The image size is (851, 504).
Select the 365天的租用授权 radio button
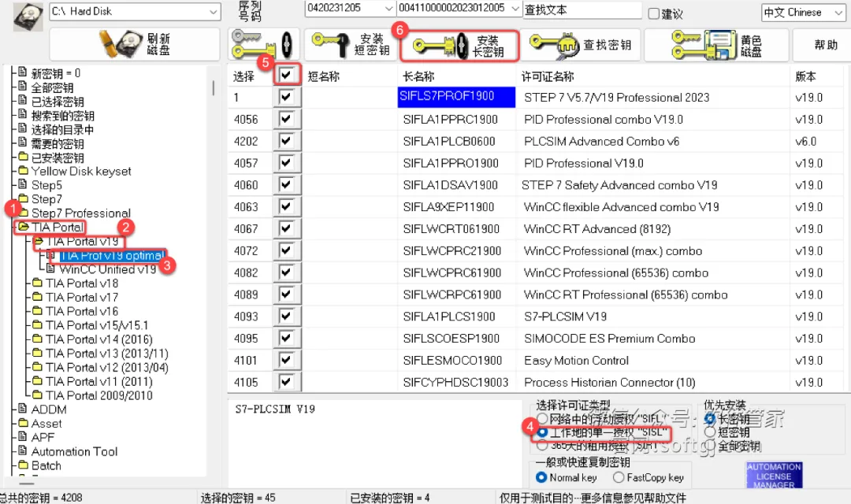pyautogui.click(x=541, y=446)
